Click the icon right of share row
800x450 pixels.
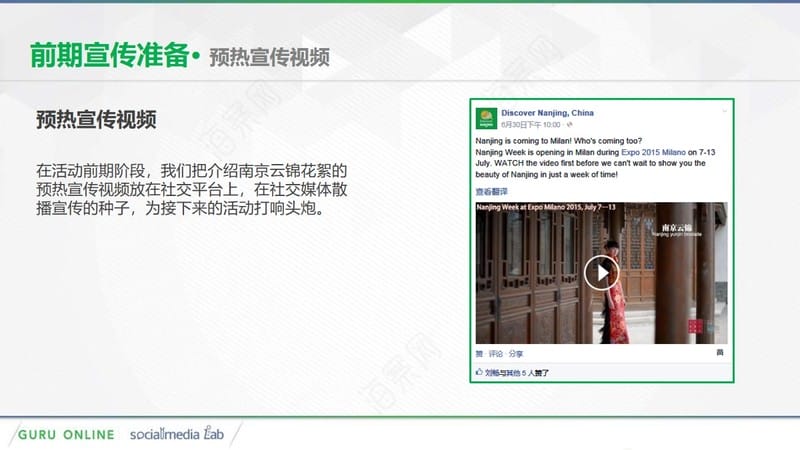720,353
